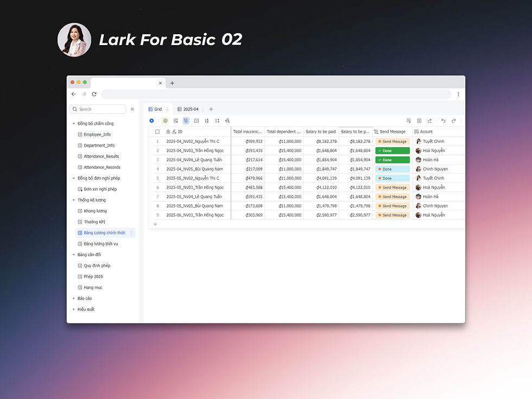Viewport: 532px width, 399px height.
Task: Go back in browser
Action: coord(74,94)
